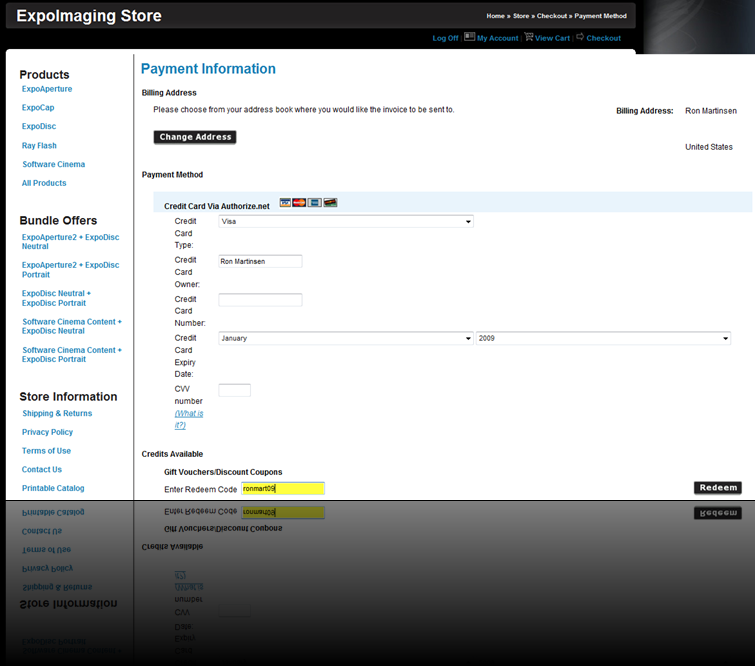Click the Visa card logo icon
Viewport: 755px width, 666px height.
tap(285, 203)
